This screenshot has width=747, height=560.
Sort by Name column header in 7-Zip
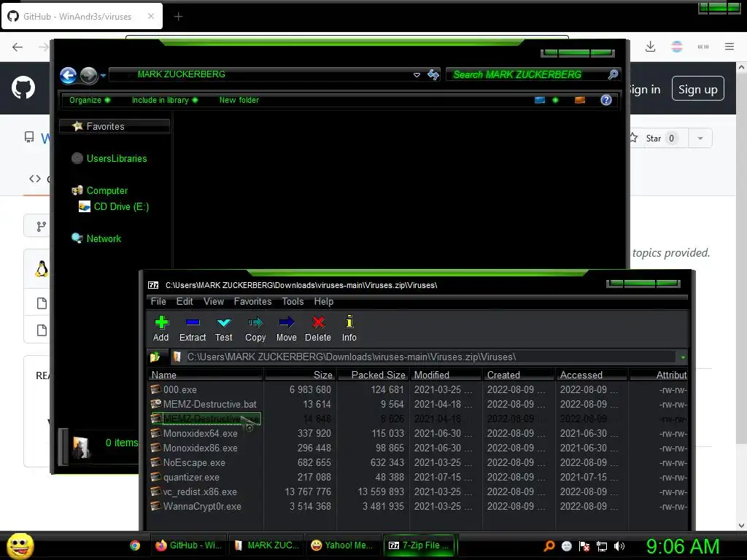pyautogui.click(x=205, y=375)
